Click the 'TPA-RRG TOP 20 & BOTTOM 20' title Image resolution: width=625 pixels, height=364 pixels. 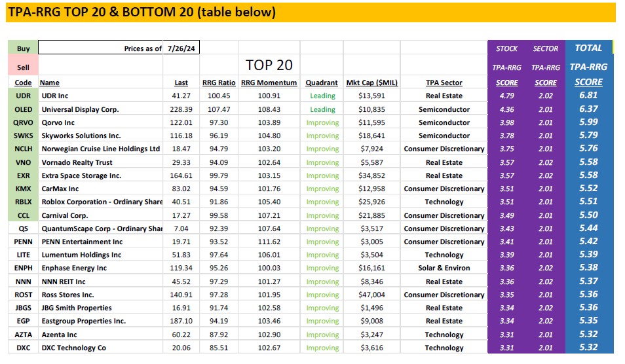click(142, 12)
